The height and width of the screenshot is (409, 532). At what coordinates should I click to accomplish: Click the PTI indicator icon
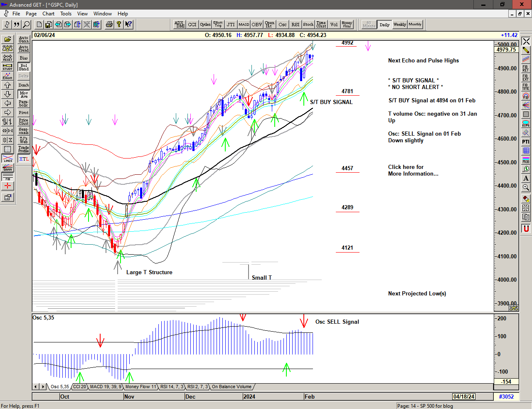point(526,142)
